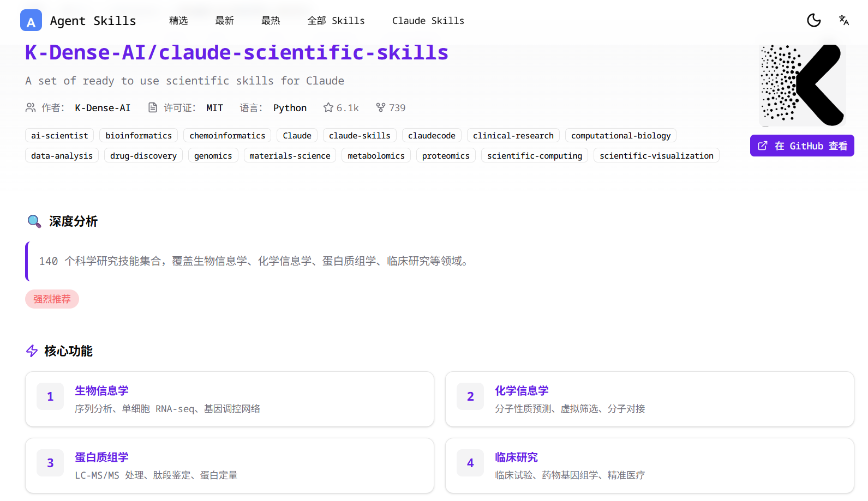Image resolution: width=868 pixels, height=501 pixels.
Task: Go to the 最新 navigation tab
Action: (x=224, y=21)
